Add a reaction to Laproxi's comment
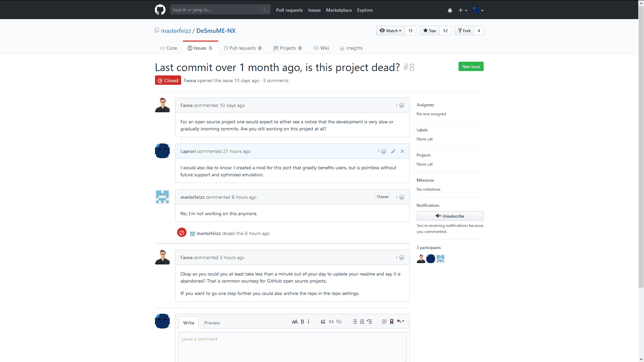644x362 pixels. click(382, 152)
